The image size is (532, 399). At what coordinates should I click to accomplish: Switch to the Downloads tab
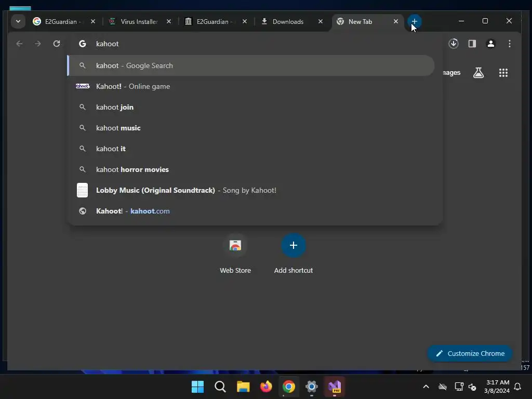pos(292,21)
